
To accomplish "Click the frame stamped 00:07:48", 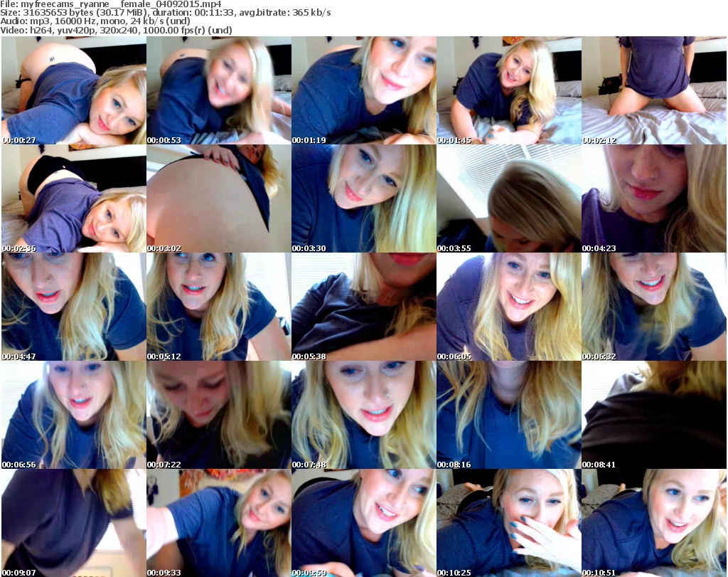I will pyautogui.click(x=364, y=415).
